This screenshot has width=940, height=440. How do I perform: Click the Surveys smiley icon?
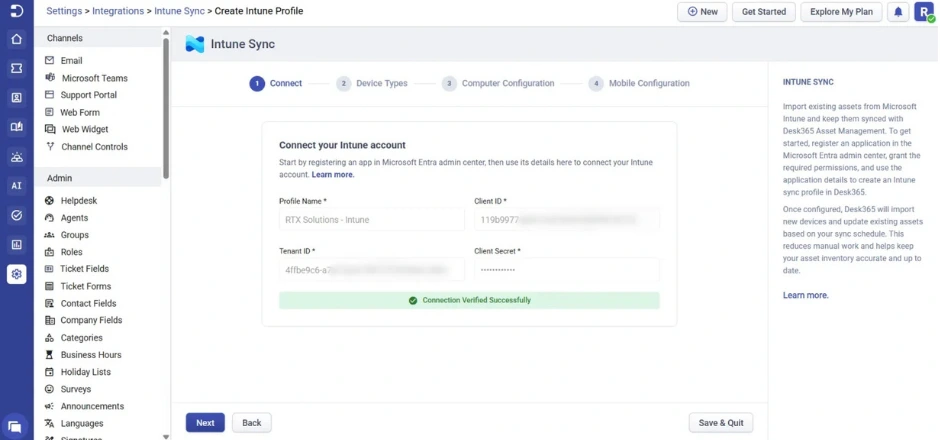coord(50,389)
